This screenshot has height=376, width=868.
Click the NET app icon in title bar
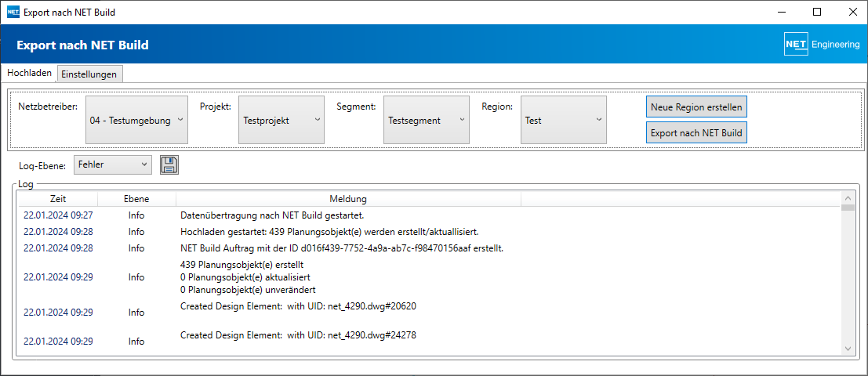tap(13, 12)
